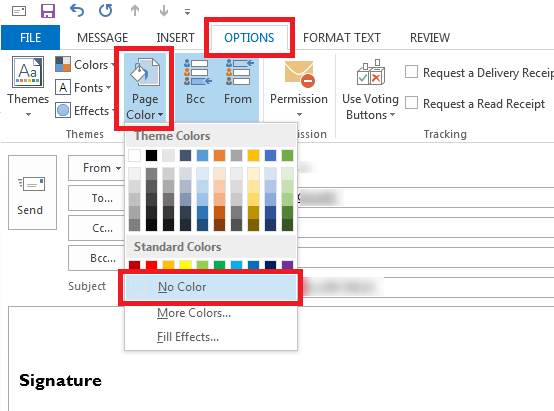Image resolution: width=554 pixels, height=411 pixels.
Task: Select the standard light blue color swatch
Action: [236, 265]
